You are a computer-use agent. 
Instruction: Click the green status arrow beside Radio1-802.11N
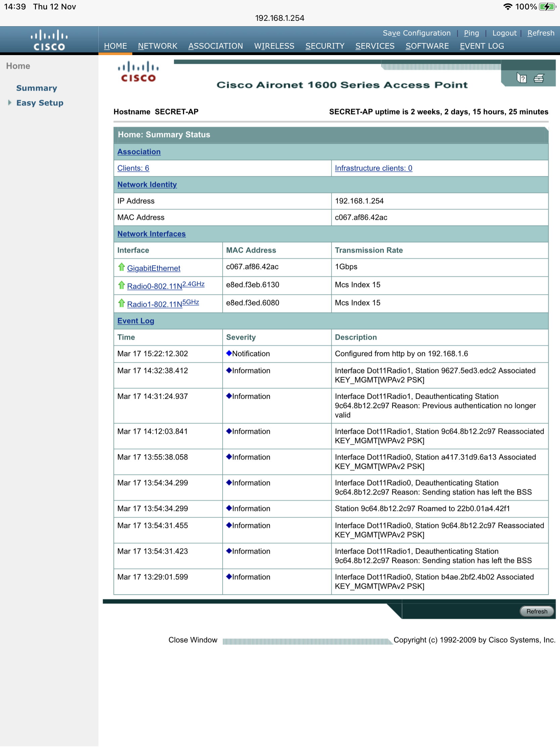(x=122, y=303)
